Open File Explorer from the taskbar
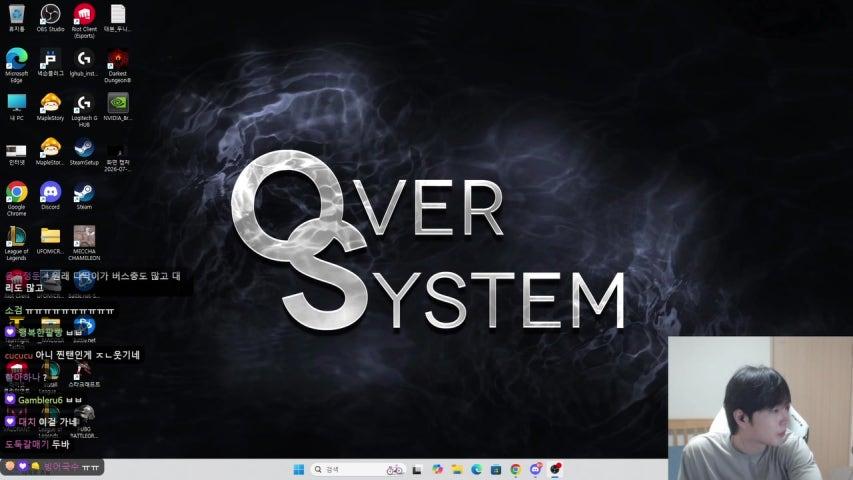 457,469
